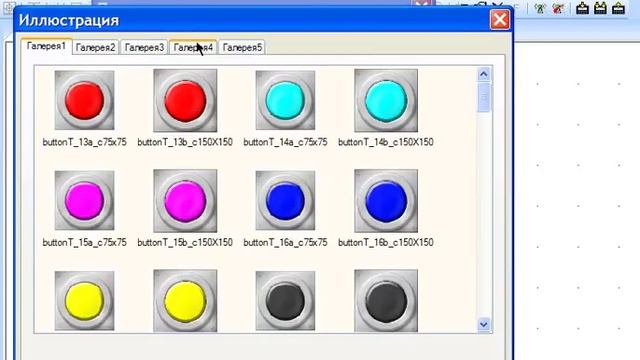This screenshot has height=360, width=640.
Task: Click the toolbar icon with two arrows
Action: [x=600, y=8]
